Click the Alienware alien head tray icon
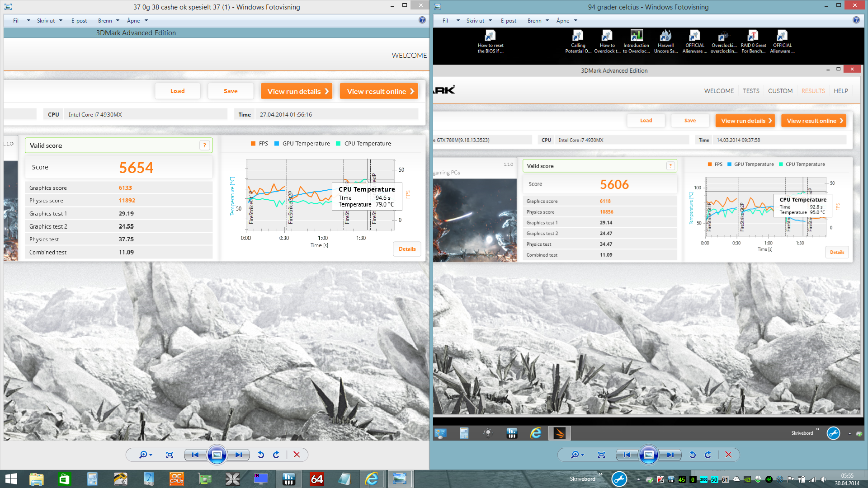 coord(758,479)
